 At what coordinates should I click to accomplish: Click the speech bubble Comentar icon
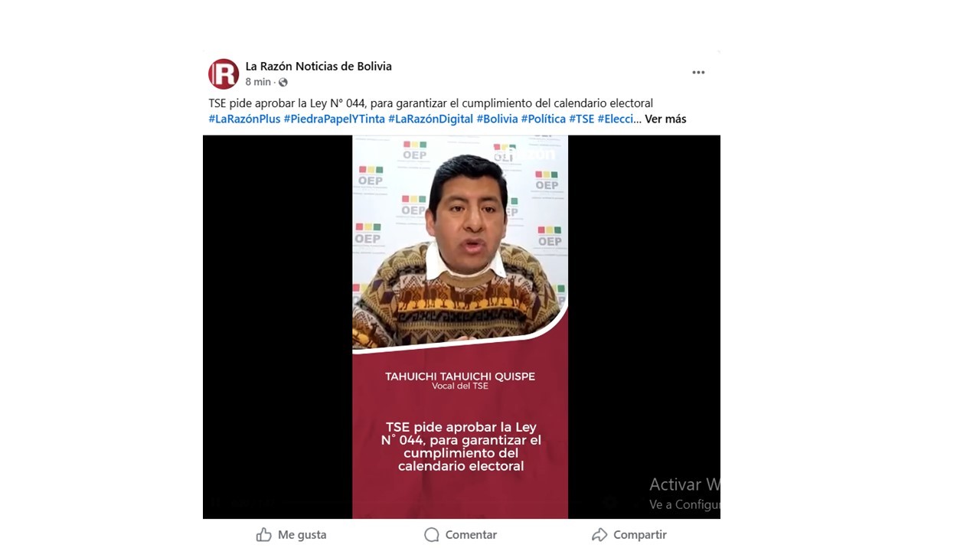[x=432, y=535]
